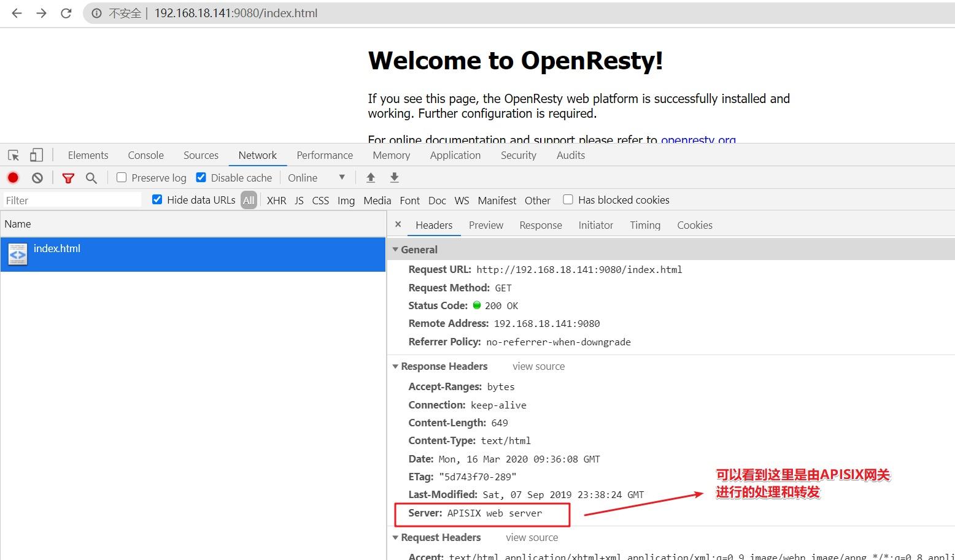955x560 pixels.
Task: Click view source beside Request Headers
Action: coord(532,537)
